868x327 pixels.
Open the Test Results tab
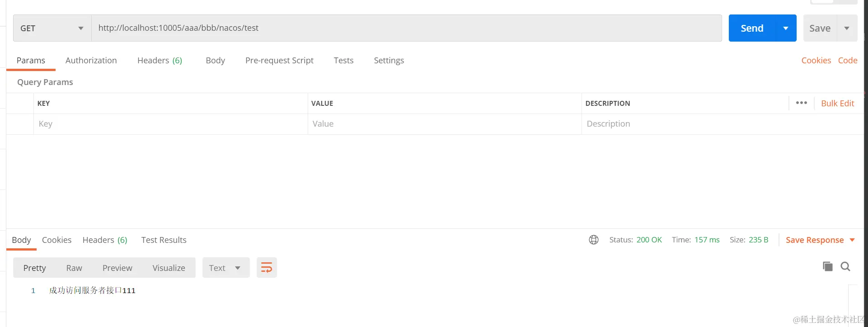point(164,240)
